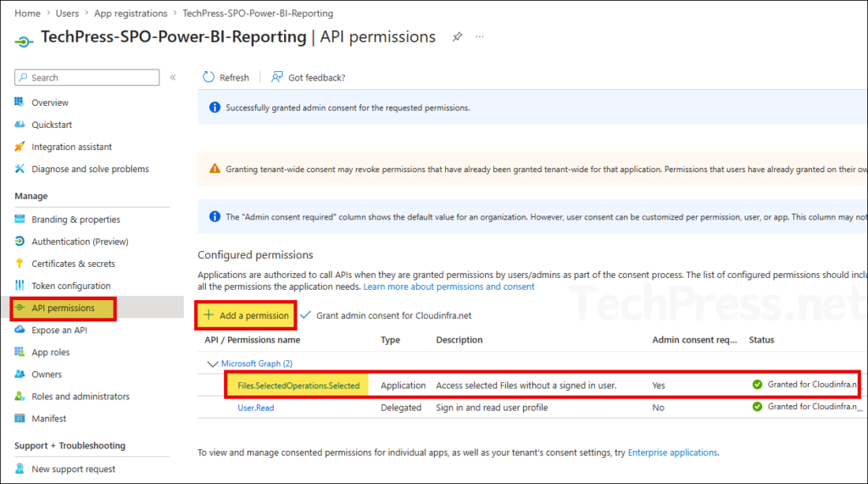Click the Refresh circular arrow icon

209,77
